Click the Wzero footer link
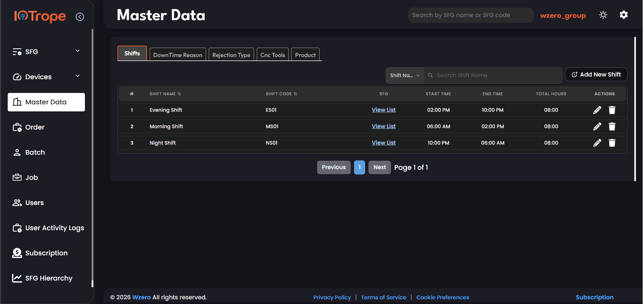This screenshot has height=304, width=644. [141, 297]
